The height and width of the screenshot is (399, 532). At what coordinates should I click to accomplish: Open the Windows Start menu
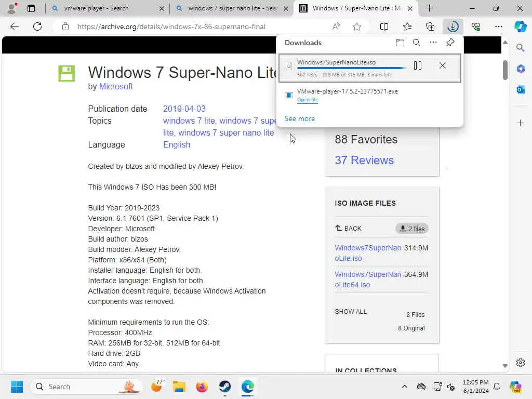pyautogui.click(x=17, y=387)
